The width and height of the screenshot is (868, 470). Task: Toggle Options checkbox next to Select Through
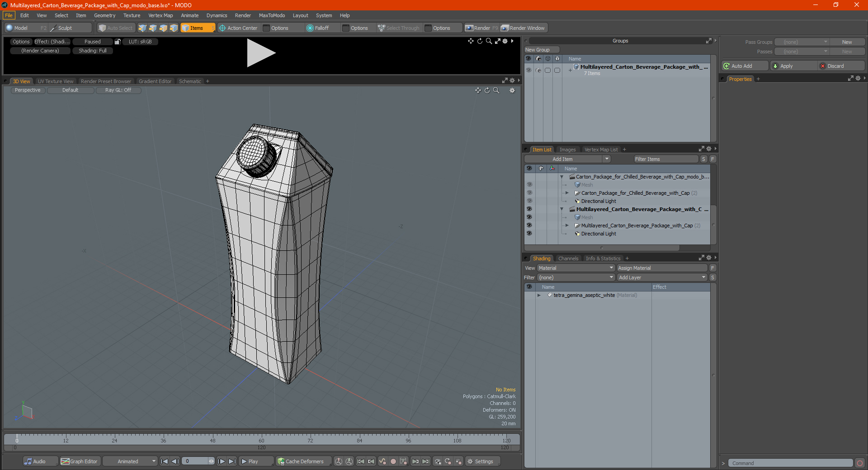pyautogui.click(x=428, y=28)
